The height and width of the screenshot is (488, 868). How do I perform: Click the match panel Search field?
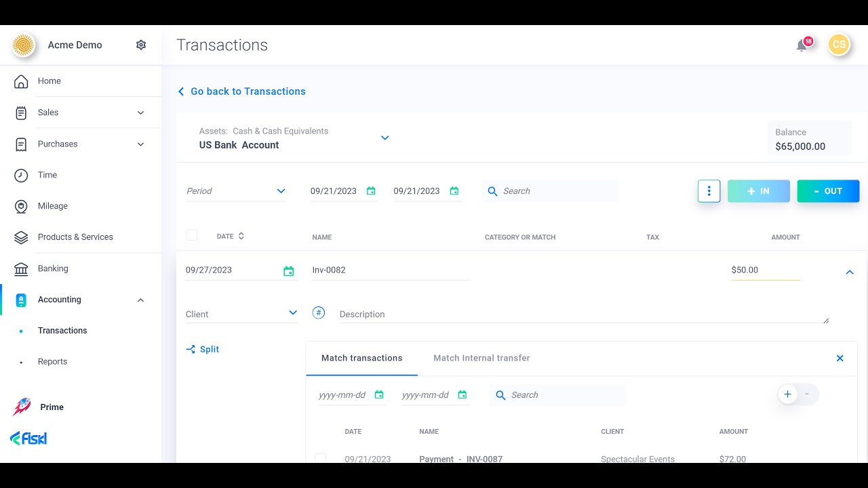coord(558,395)
